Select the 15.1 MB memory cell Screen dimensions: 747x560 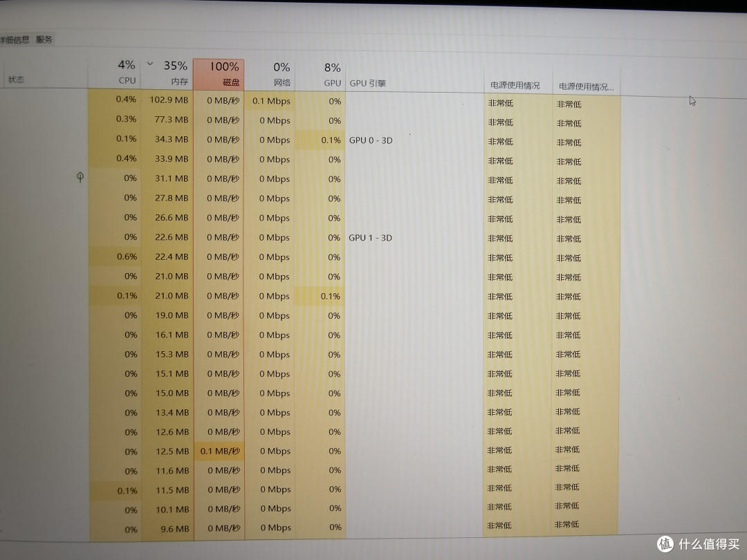[167, 374]
